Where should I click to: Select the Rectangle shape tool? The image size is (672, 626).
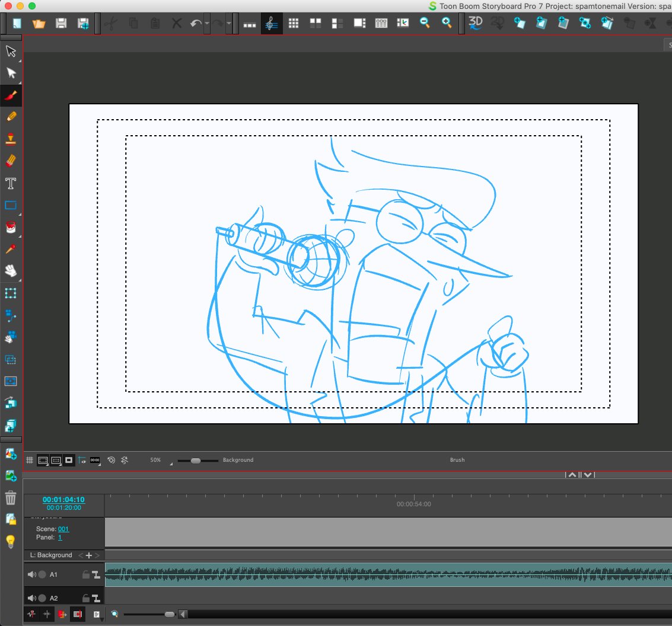point(11,205)
